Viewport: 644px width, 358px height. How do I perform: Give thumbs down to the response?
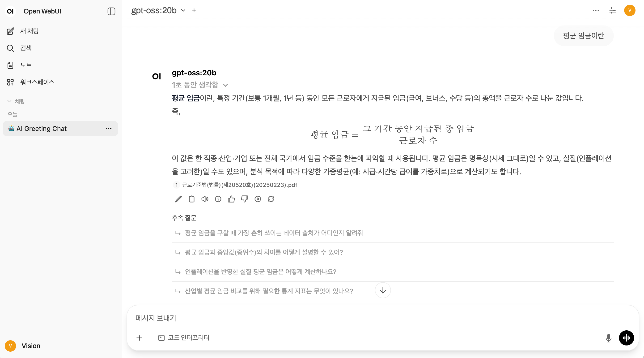(x=245, y=199)
